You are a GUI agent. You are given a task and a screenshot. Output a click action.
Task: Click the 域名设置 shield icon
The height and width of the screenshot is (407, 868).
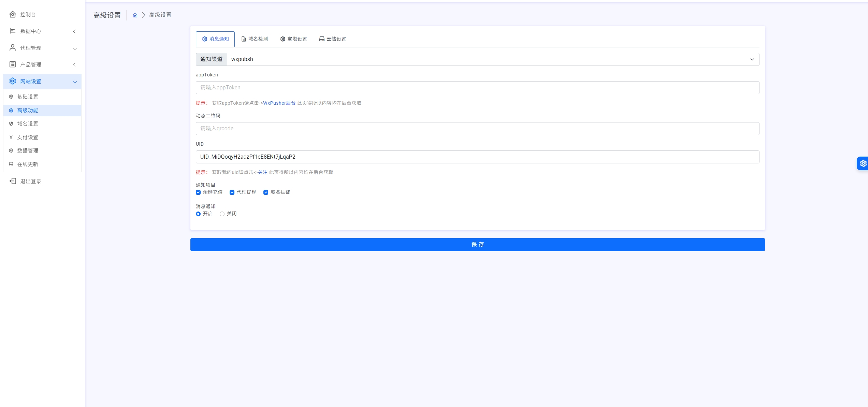pos(11,124)
